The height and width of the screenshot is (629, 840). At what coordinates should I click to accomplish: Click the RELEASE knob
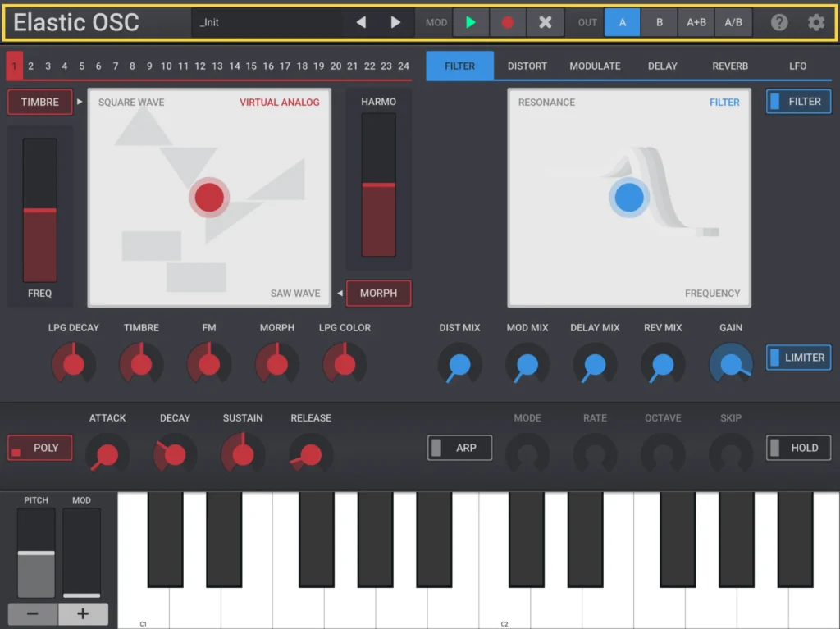pos(311,454)
